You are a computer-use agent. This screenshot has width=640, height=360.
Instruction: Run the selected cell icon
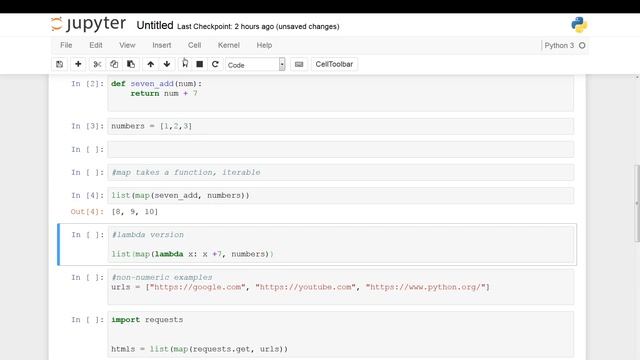point(185,64)
